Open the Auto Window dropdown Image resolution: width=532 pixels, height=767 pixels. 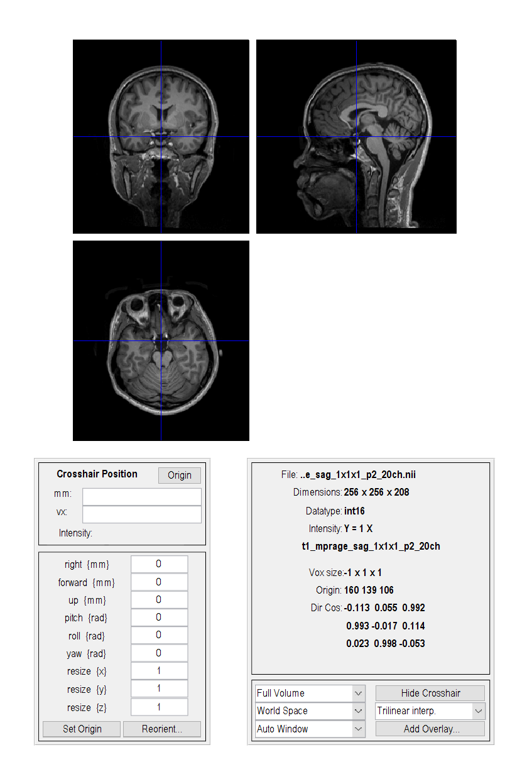click(x=310, y=729)
